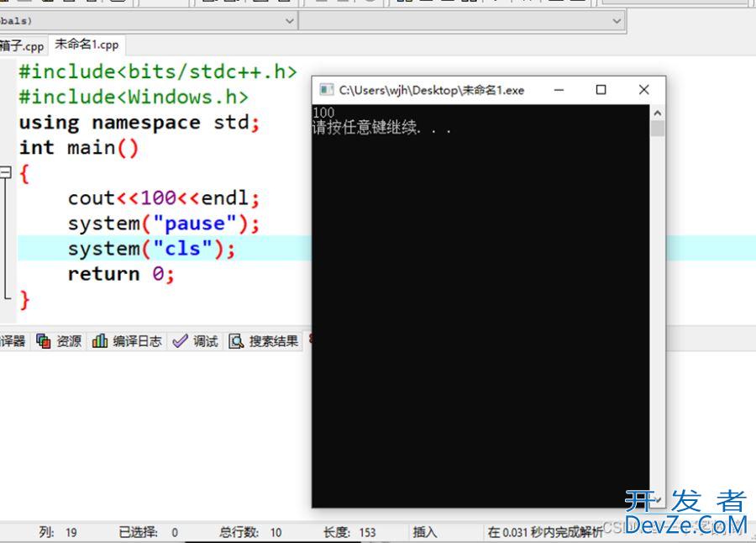Open the 编译器 compiler bottom tab
Screen dimensions: 756x543
13,341
